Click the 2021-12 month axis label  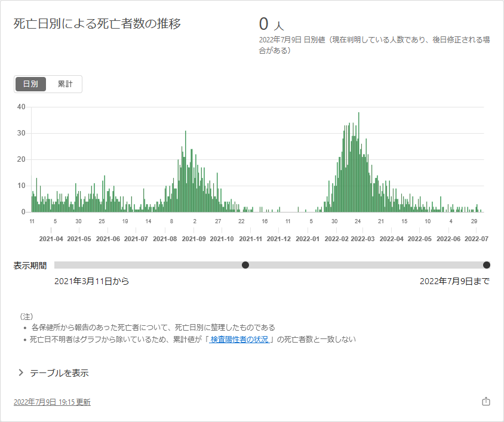(279, 239)
